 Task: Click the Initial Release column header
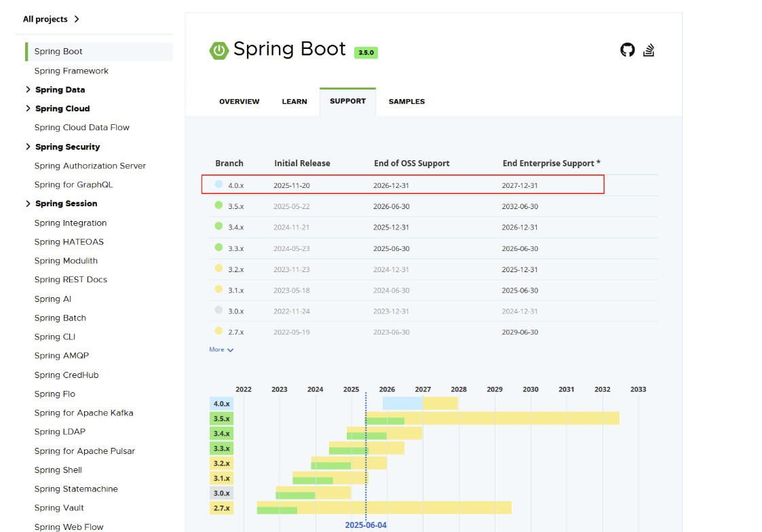click(x=302, y=164)
